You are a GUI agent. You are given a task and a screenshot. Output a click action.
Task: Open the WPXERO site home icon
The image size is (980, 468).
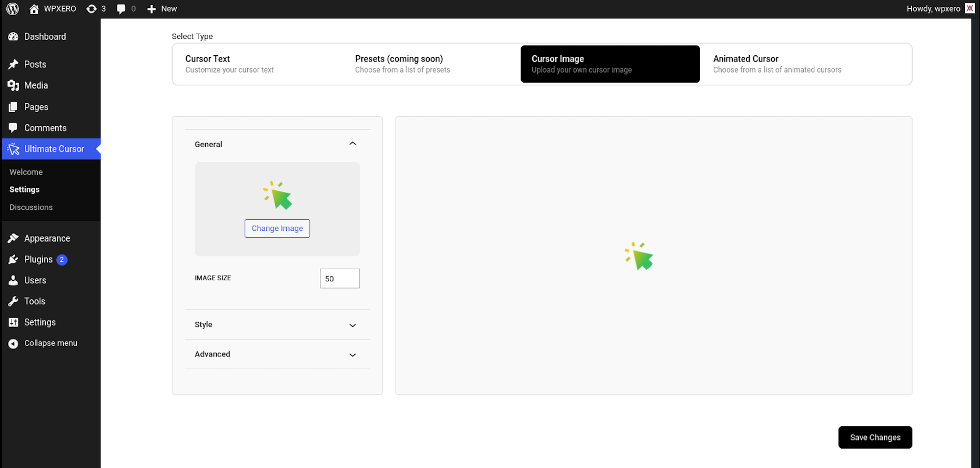[34, 9]
